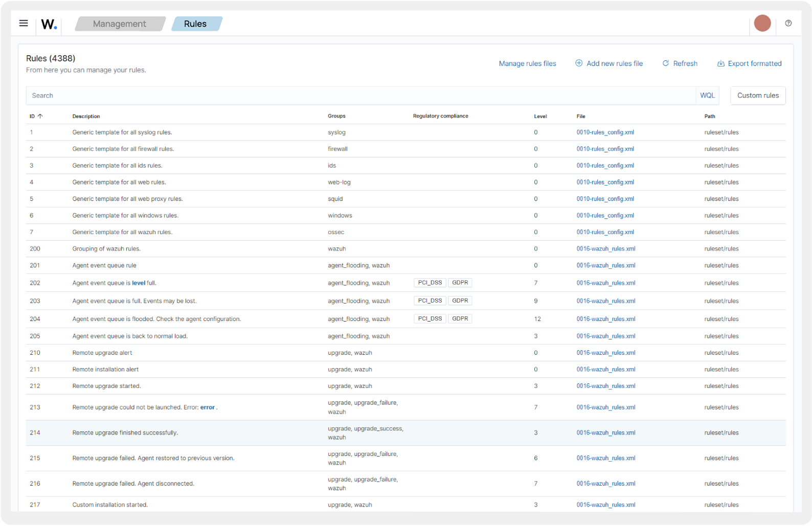Sort by ID column arrow
The image size is (812, 526).
pyautogui.click(x=40, y=117)
